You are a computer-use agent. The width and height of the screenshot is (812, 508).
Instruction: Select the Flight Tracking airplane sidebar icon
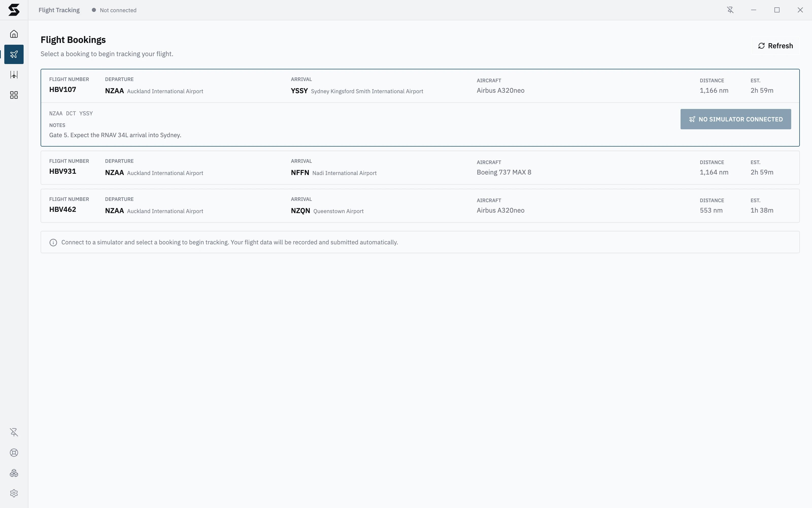tap(14, 54)
